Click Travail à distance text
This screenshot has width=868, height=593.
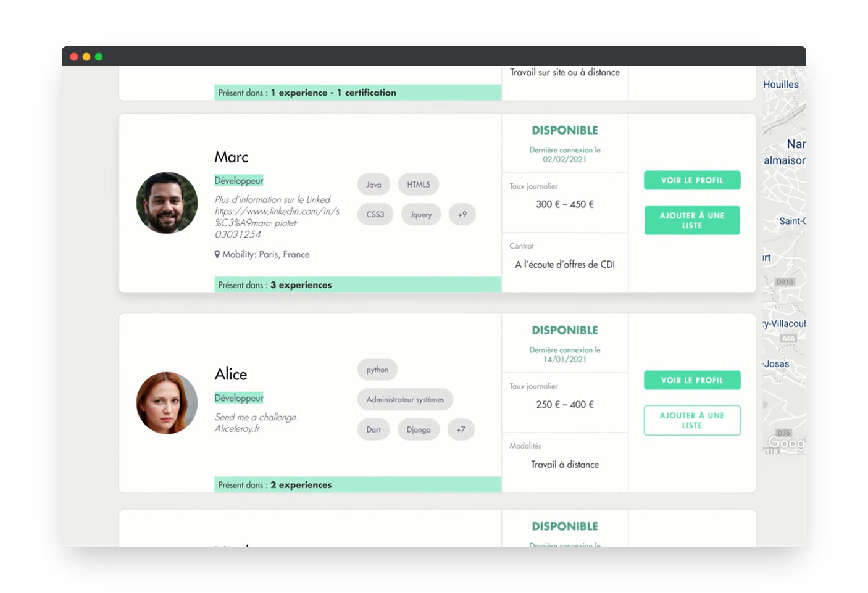(565, 465)
